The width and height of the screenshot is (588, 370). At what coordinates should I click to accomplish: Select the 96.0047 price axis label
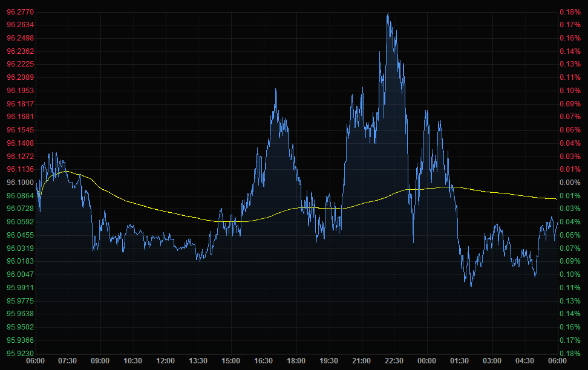[20, 274]
